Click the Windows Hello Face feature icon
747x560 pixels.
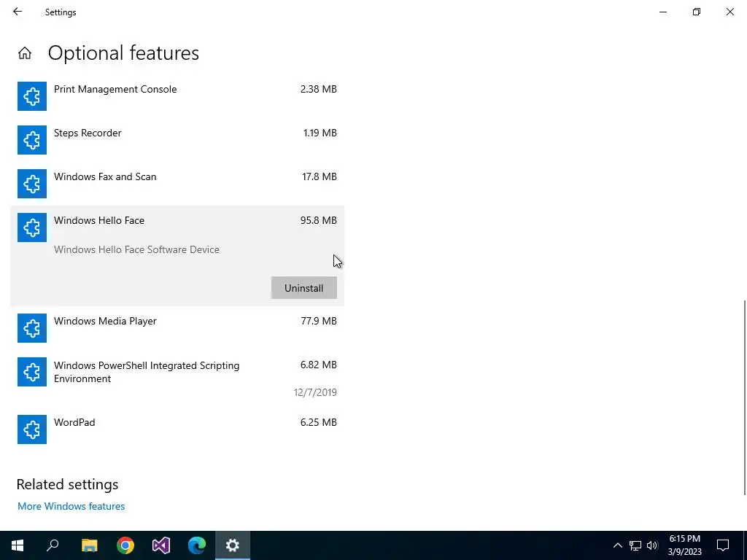[32, 227]
